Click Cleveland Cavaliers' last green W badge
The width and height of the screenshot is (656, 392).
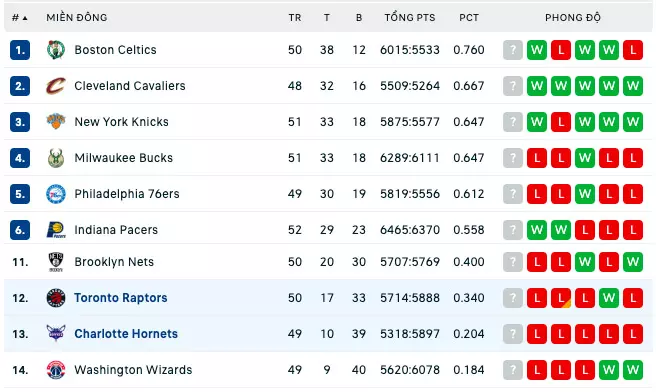633,86
